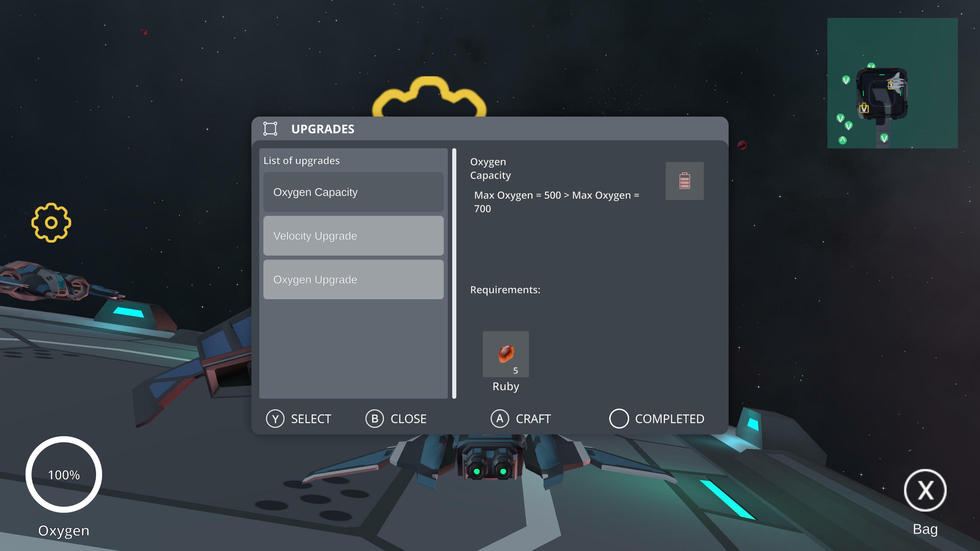
Task: Click the upgrades panel bracket icon
Action: 270,129
